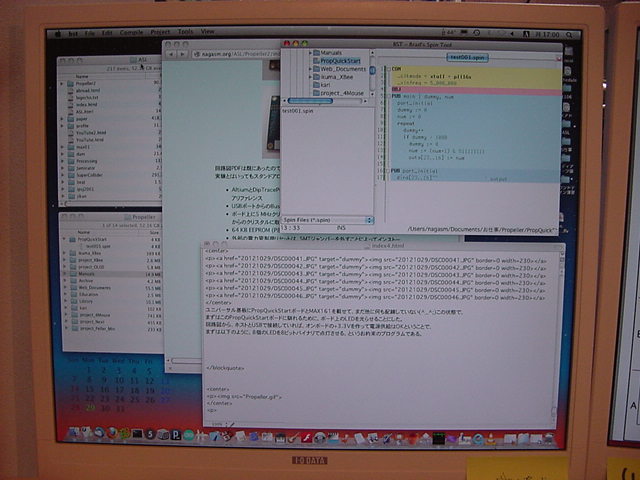Select PropQuickStart folder in BST tree
640x480 pixels.
[336, 61]
